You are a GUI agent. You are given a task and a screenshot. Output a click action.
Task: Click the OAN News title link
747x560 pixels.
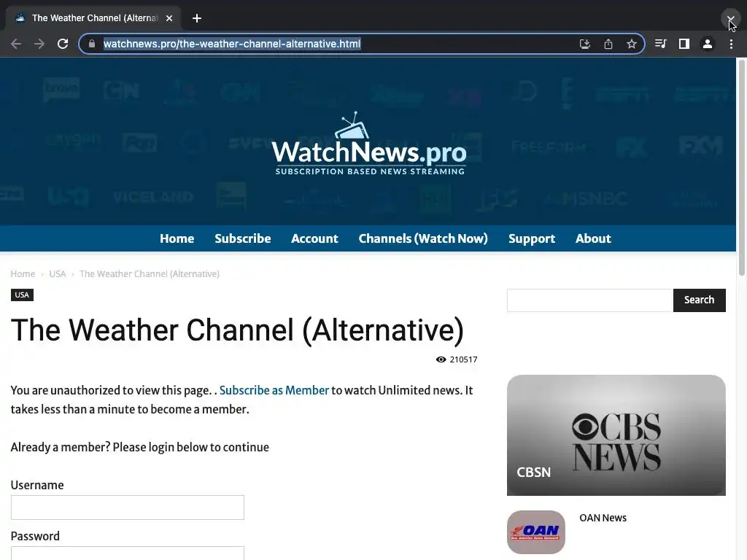603,518
